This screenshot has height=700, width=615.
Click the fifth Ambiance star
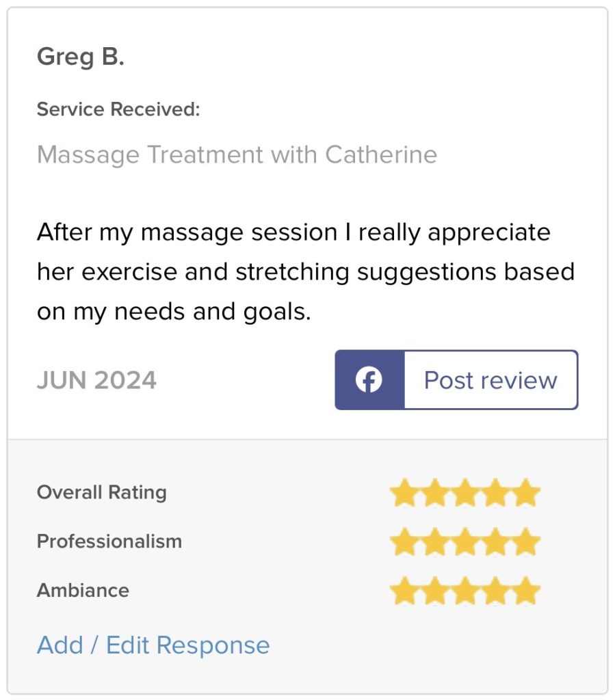pyautogui.click(x=526, y=591)
